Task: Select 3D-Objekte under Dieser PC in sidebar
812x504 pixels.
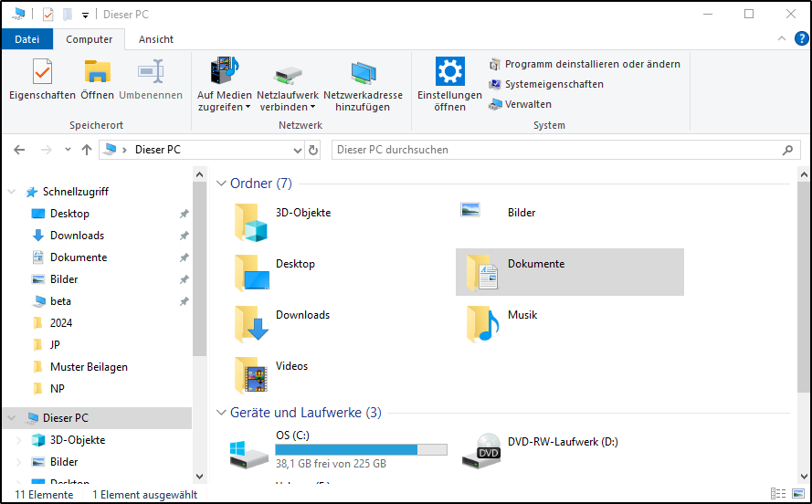Action: [77, 440]
